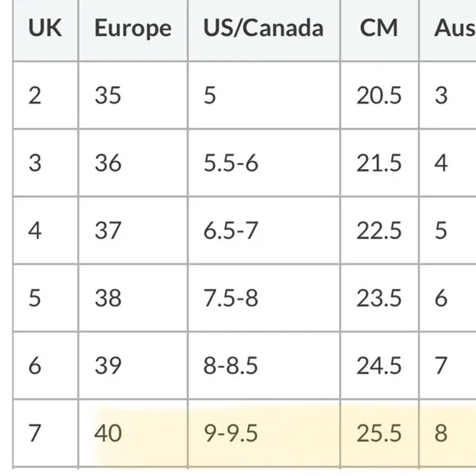Select the UK size 4 cell
The width and height of the screenshot is (476, 476).
[45, 231]
